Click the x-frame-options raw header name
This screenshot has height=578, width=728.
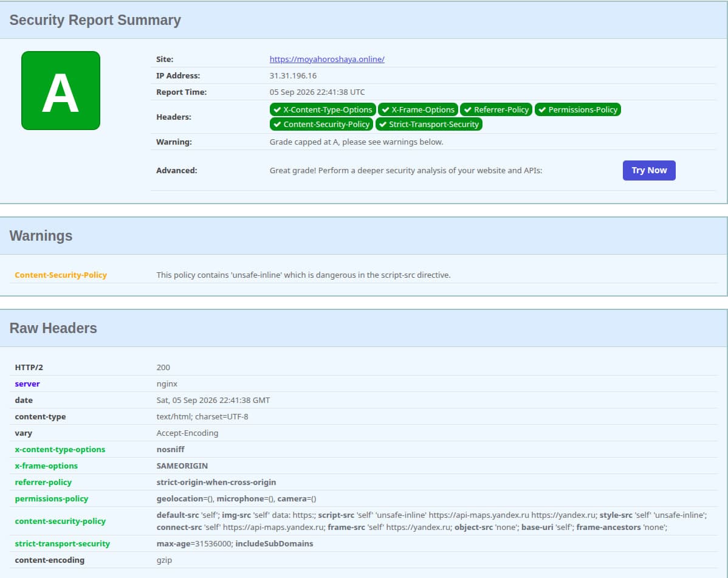coord(46,466)
